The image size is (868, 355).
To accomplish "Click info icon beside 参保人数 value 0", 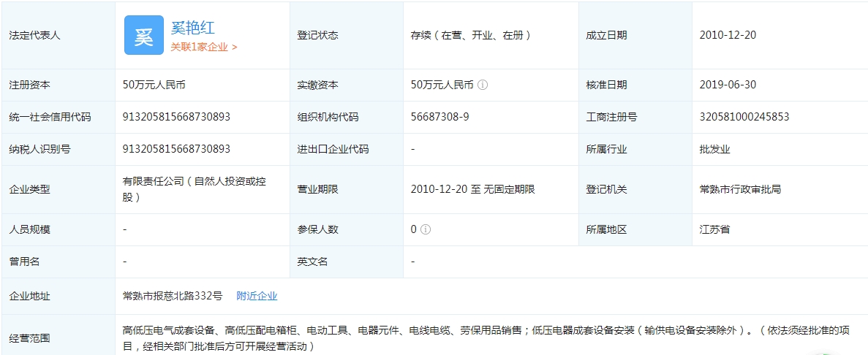I will tap(426, 229).
